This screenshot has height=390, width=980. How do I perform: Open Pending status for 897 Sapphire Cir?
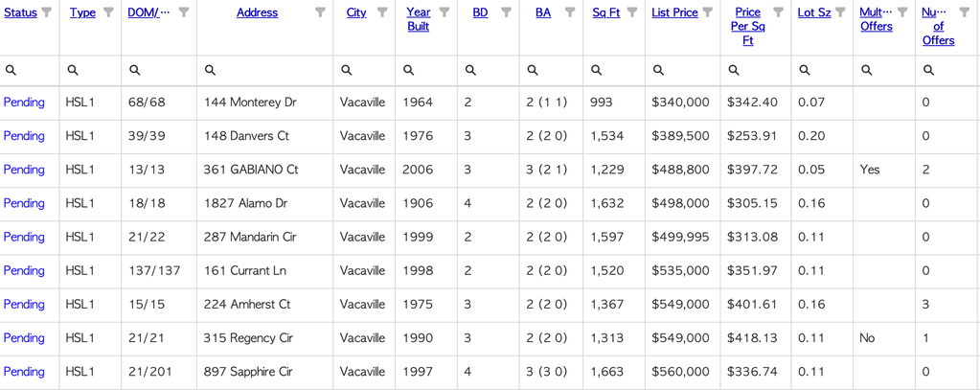24,371
